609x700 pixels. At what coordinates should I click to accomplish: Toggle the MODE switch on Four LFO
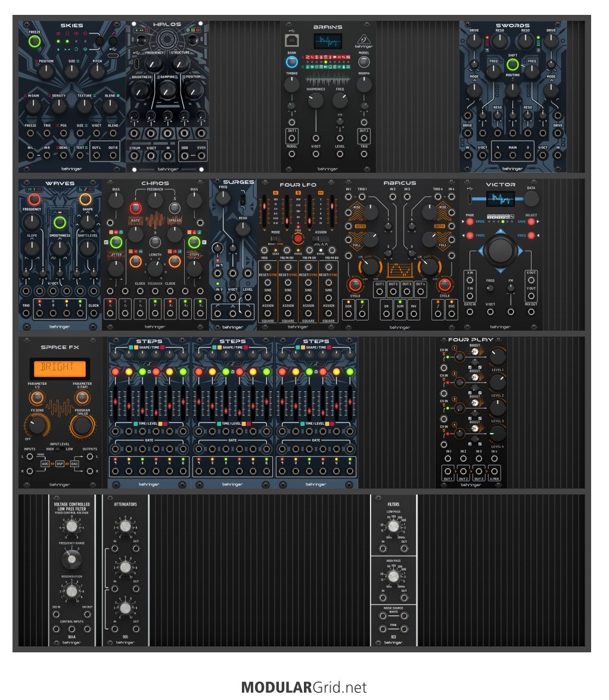pos(275,238)
